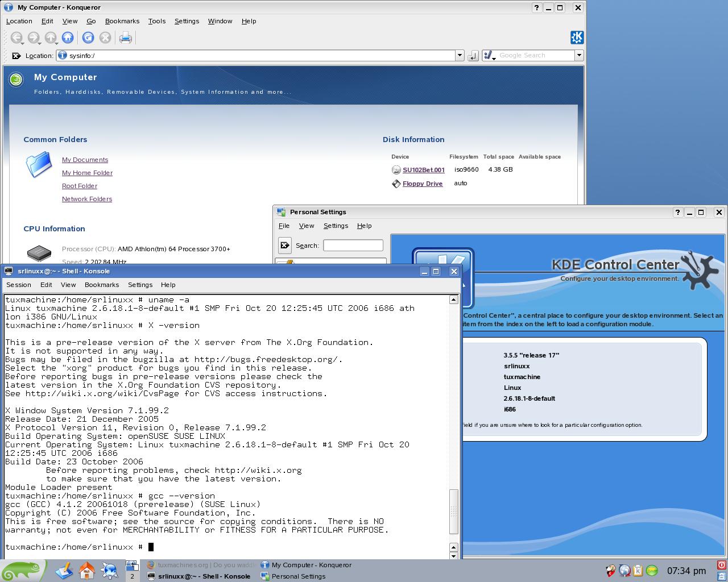Go to Home URL in Konqueror toolbar
The image size is (728, 582).
click(68, 38)
